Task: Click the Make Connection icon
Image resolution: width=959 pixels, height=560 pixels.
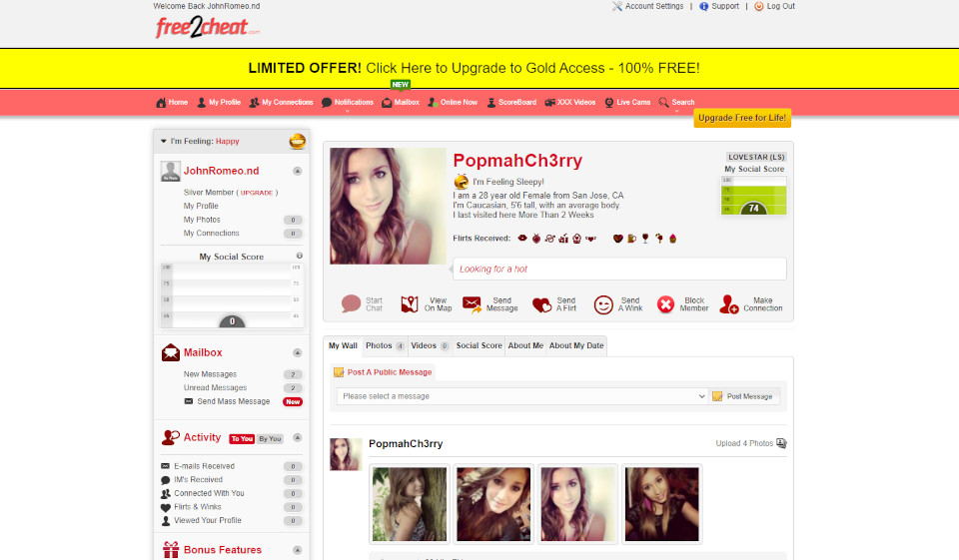Action: [729, 304]
